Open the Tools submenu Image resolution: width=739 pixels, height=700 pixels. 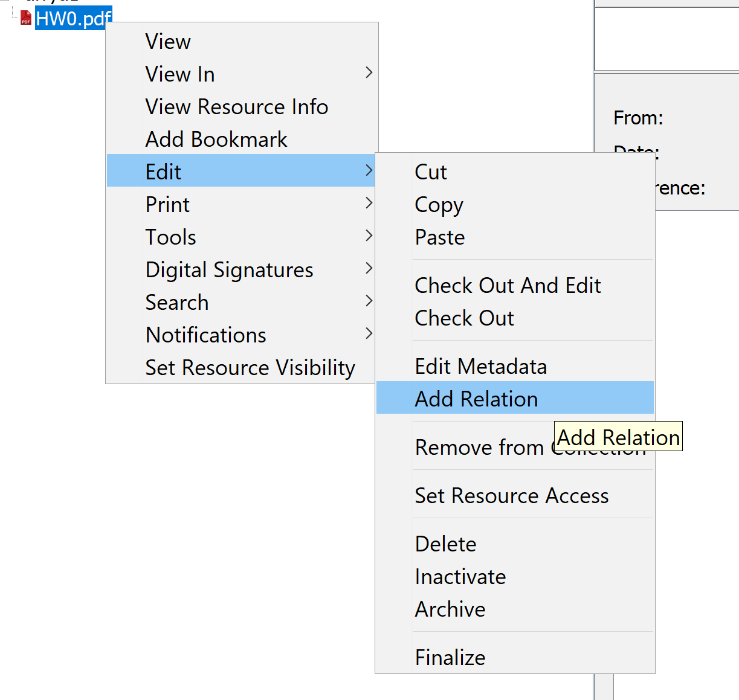170,237
